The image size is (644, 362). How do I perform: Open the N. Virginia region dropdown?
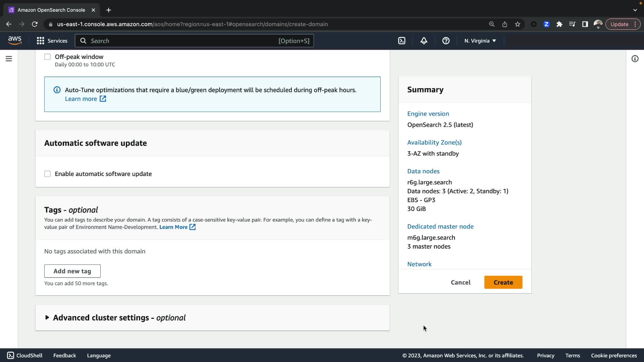coord(480,41)
